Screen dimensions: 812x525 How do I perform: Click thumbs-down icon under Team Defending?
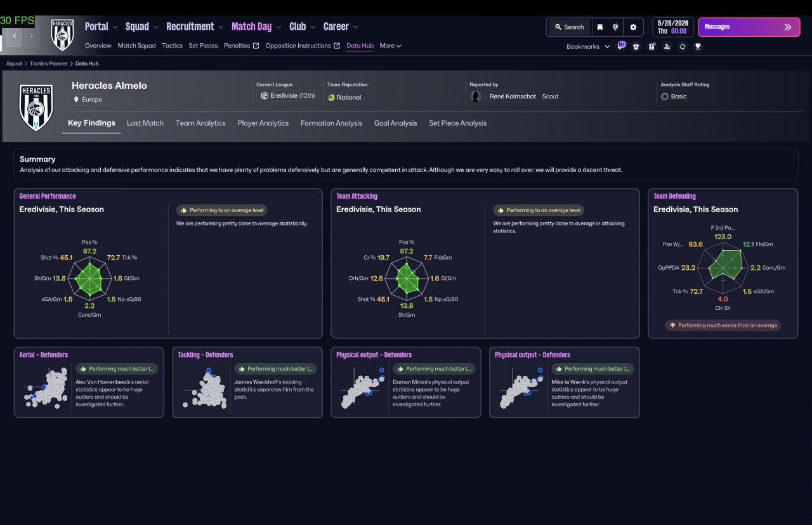672,325
